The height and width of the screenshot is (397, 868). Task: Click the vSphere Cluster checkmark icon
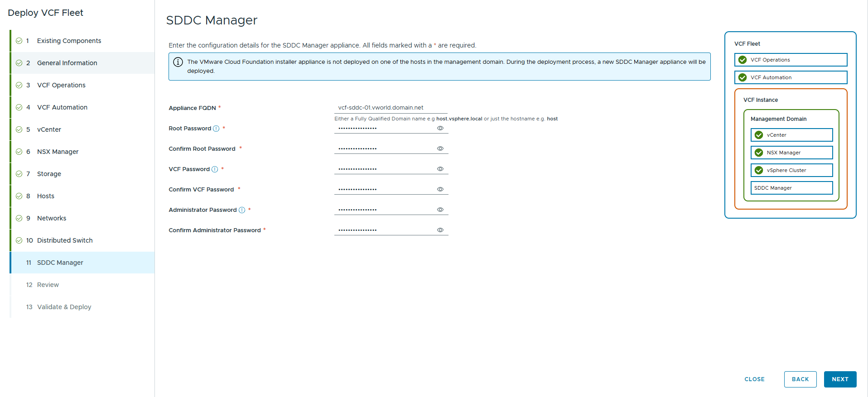pos(759,170)
